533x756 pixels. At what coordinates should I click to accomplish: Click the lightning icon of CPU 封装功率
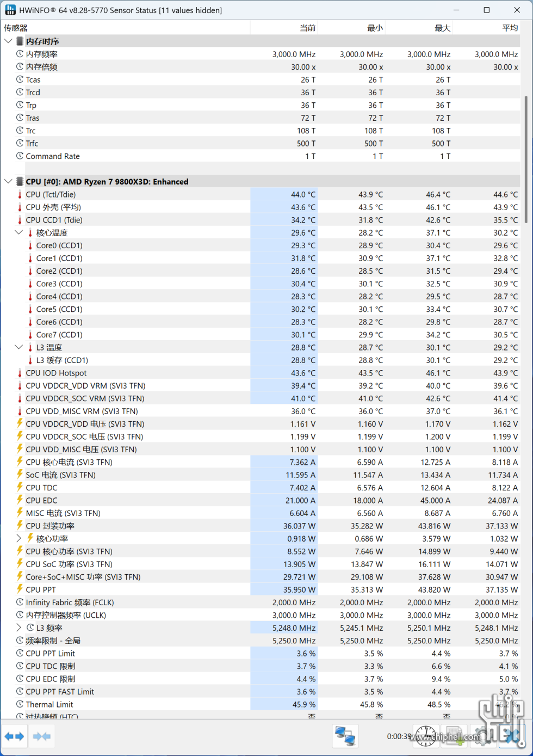20,526
